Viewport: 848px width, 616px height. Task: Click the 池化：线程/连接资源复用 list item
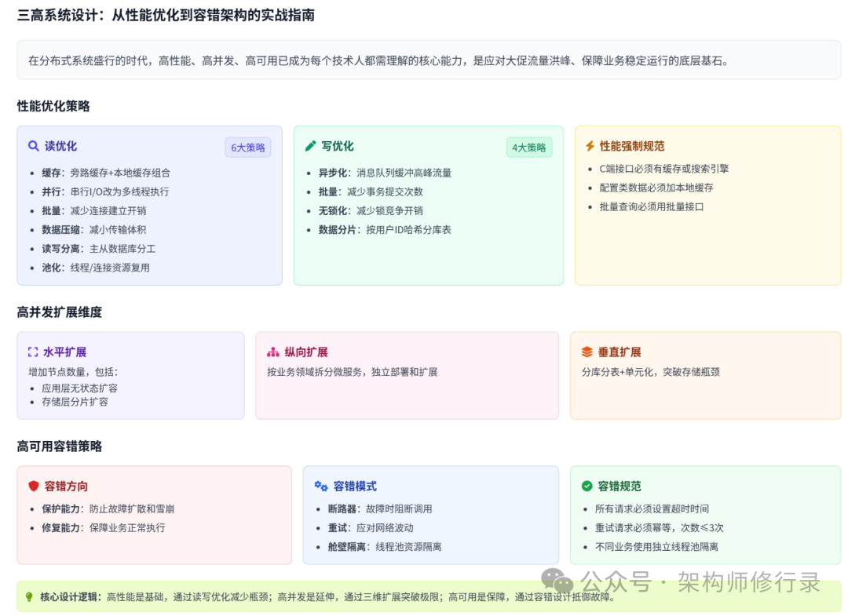click(96, 268)
